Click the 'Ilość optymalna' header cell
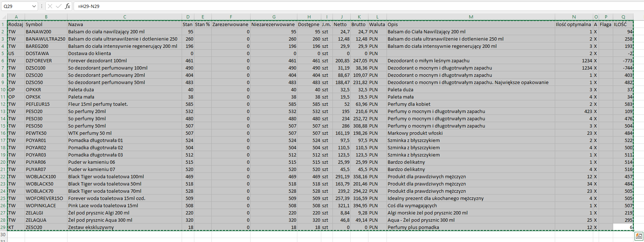This screenshot has width=644, height=242. pyautogui.click(x=574, y=24)
